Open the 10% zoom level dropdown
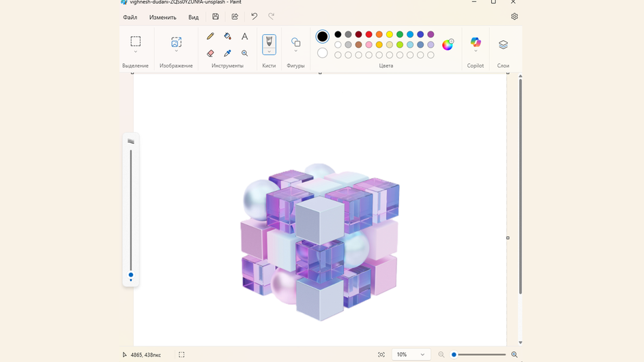 (x=411, y=355)
